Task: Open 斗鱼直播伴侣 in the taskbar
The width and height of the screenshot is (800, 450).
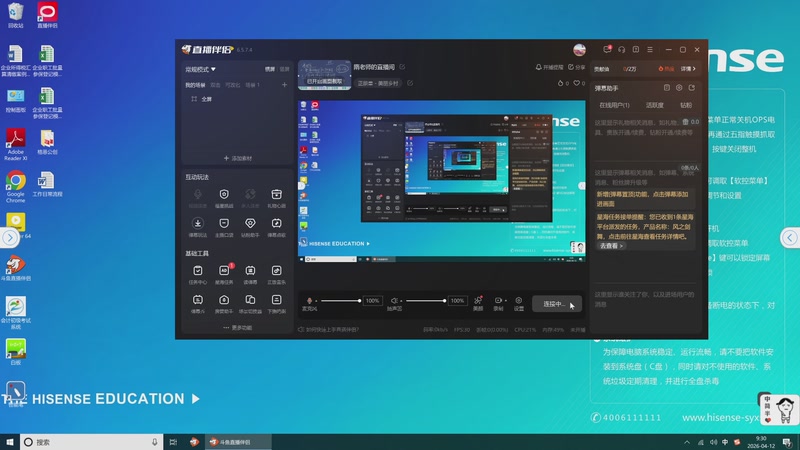Action: tap(238, 442)
